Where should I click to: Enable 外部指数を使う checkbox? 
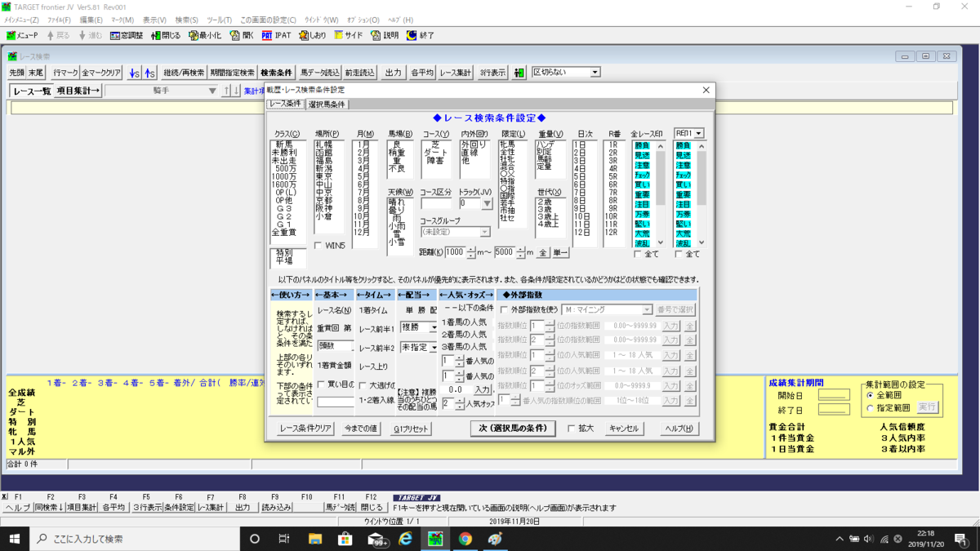coord(503,309)
